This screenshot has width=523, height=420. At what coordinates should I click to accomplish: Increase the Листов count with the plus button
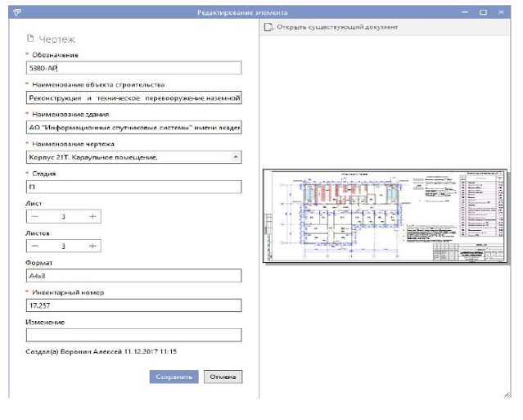(93, 246)
